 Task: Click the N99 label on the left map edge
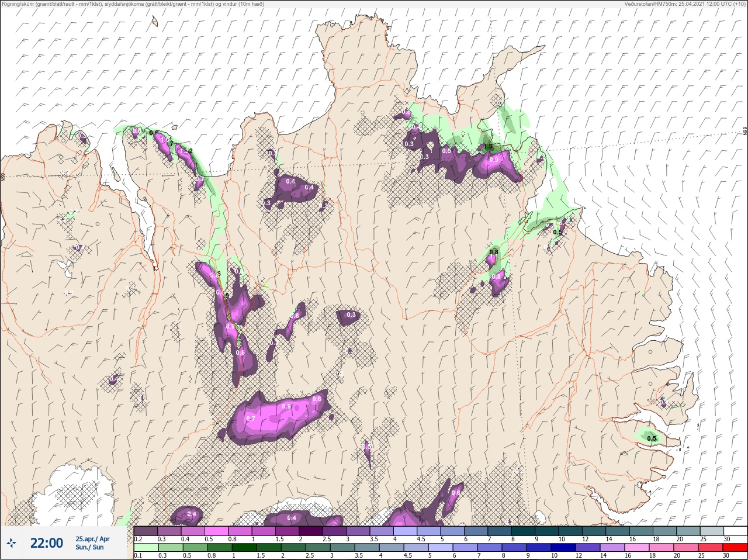pos(3,176)
